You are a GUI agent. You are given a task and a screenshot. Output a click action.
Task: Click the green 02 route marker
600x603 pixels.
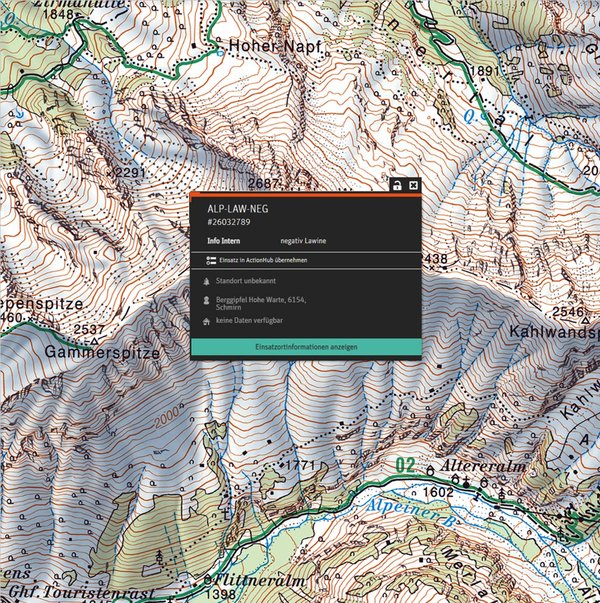405,464
